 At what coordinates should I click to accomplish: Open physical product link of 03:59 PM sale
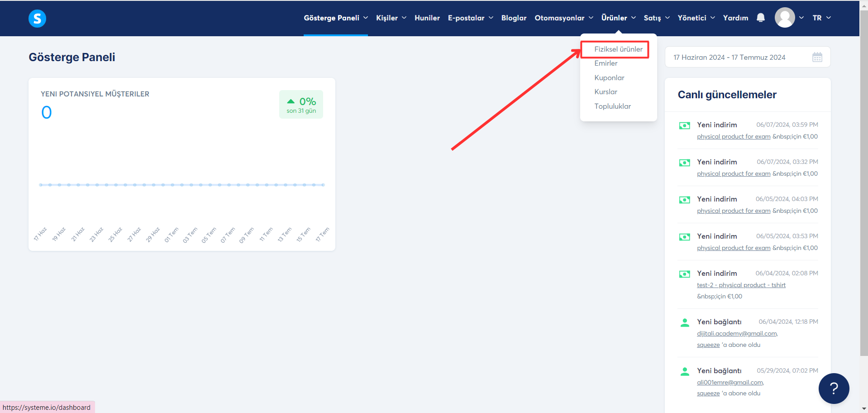pyautogui.click(x=734, y=137)
